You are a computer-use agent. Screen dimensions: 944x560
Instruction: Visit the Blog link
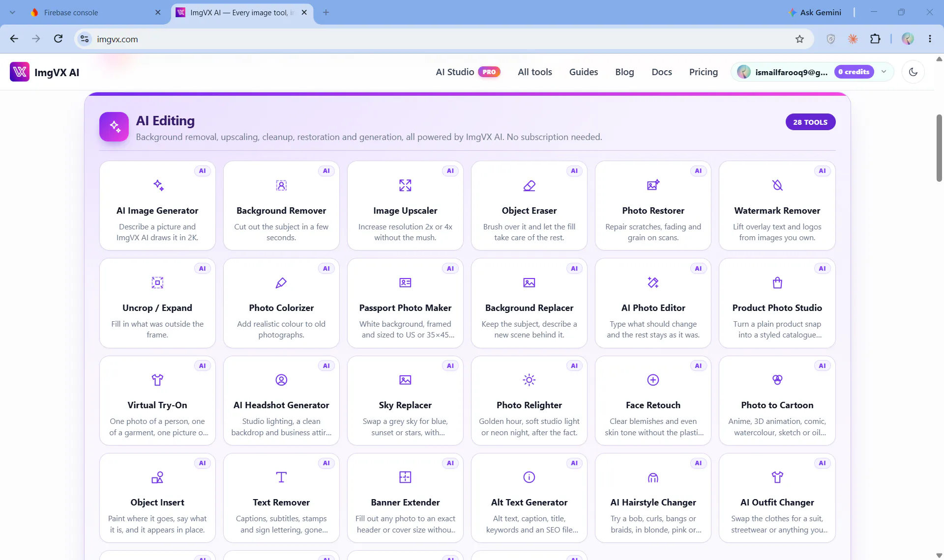click(x=624, y=72)
